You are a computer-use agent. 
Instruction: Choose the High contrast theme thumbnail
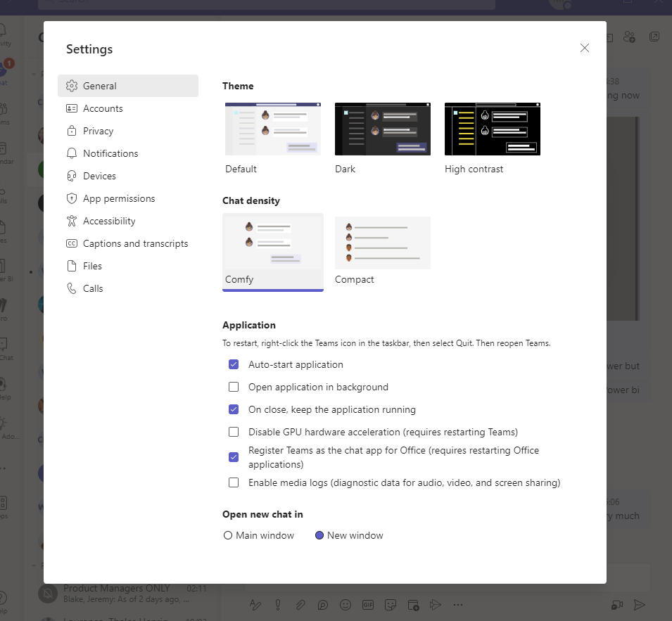click(x=492, y=129)
